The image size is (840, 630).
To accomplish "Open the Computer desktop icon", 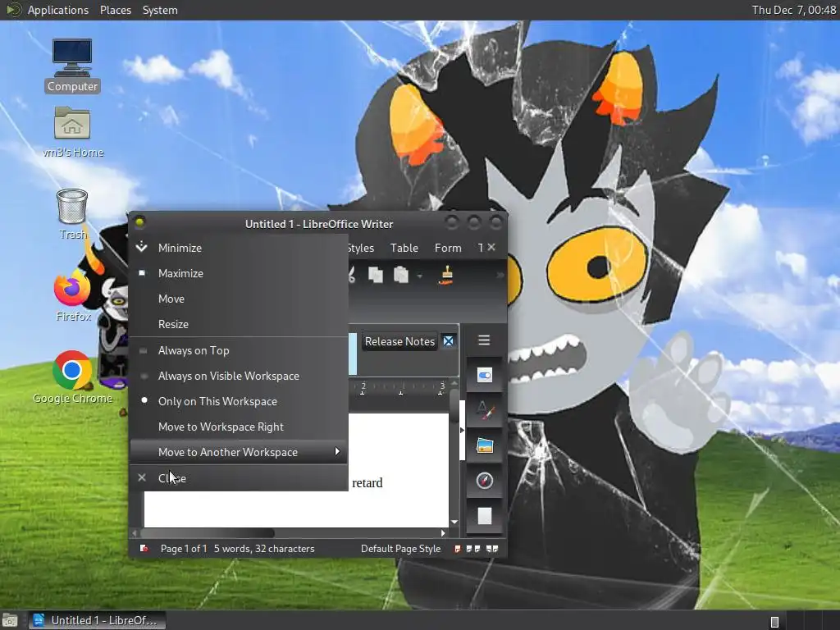I will click(72, 66).
